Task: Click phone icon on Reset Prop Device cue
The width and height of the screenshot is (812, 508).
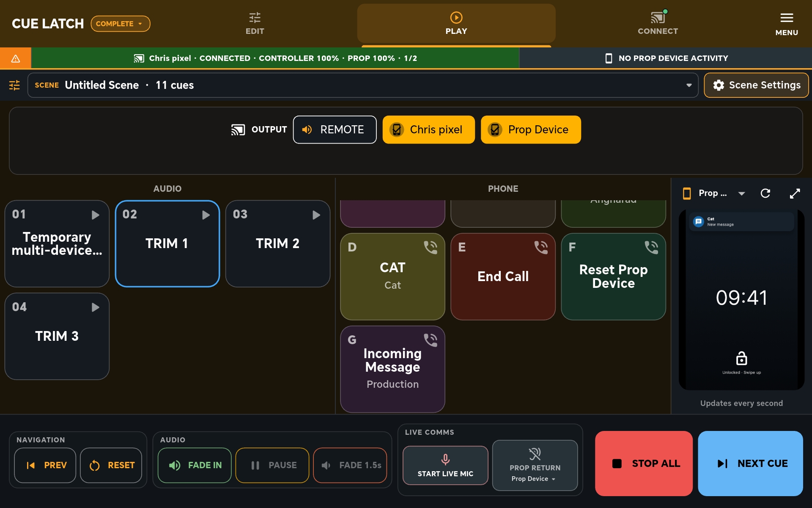Action: tap(651, 247)
